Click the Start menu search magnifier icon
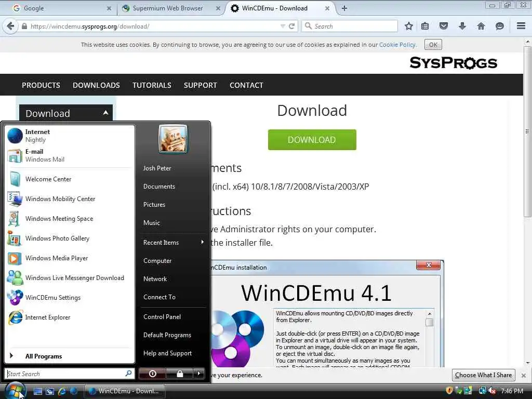 pyautogui.click(x=129, y=373)
